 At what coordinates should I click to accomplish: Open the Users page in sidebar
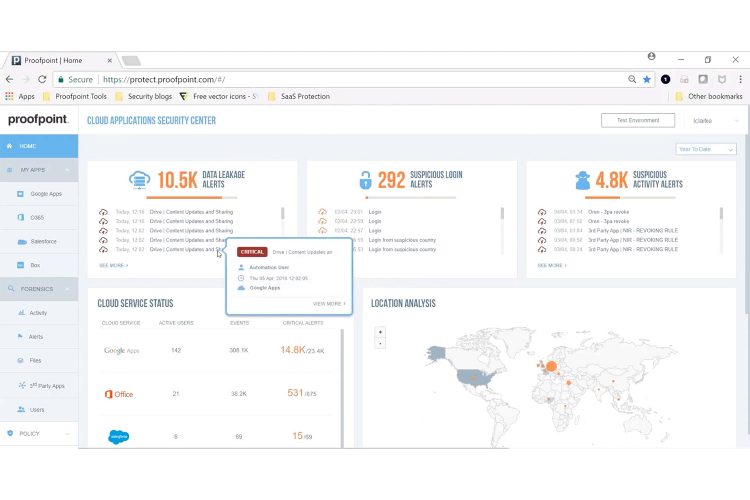(x=39, y=410)
